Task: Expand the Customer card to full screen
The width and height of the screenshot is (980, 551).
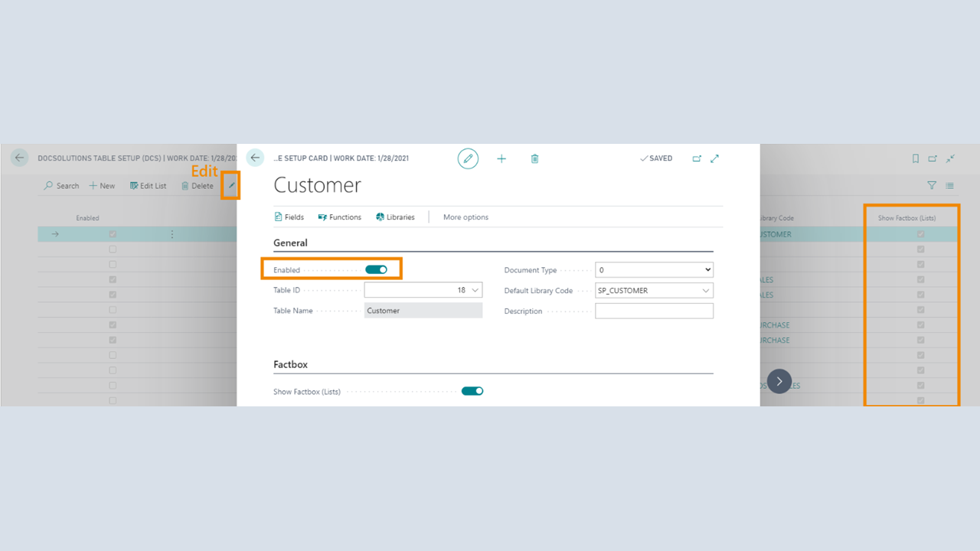Action: pos(714,158)
